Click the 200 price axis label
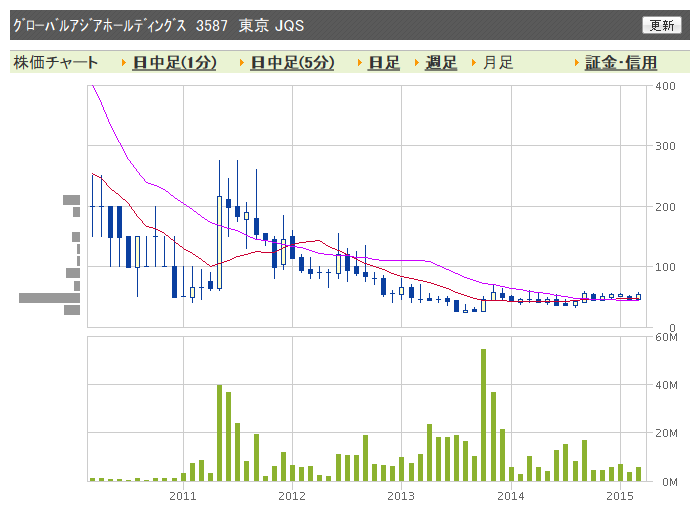This screenshot has width=700, height=522. pos(665,207)
